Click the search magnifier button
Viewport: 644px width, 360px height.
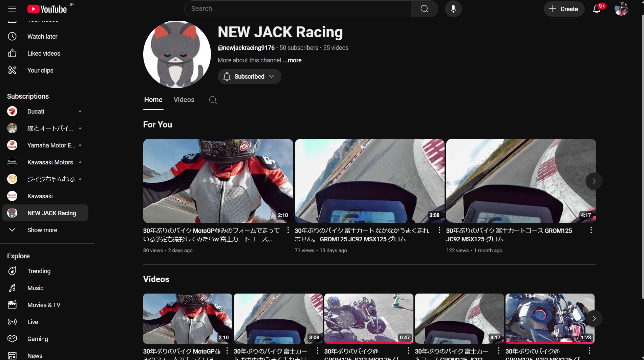[425, 9]
